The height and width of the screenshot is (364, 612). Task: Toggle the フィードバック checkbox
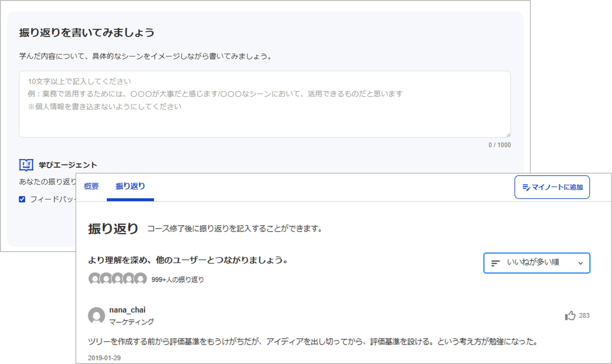[x=22, y=199]
